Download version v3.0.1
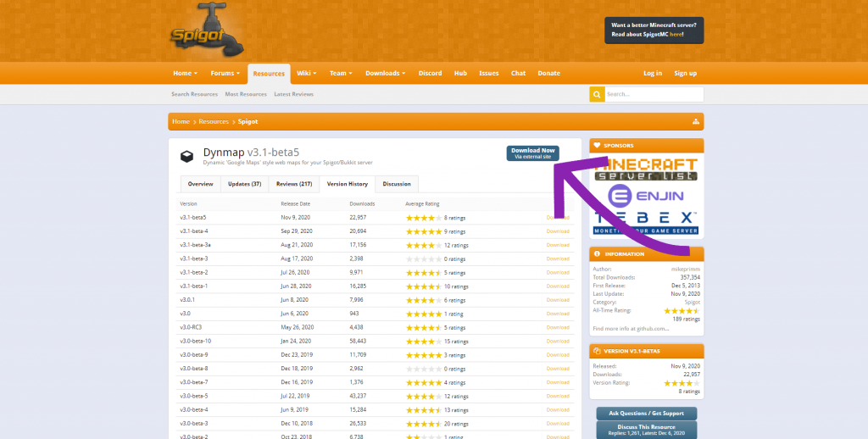868x439 pixels. 558,300
